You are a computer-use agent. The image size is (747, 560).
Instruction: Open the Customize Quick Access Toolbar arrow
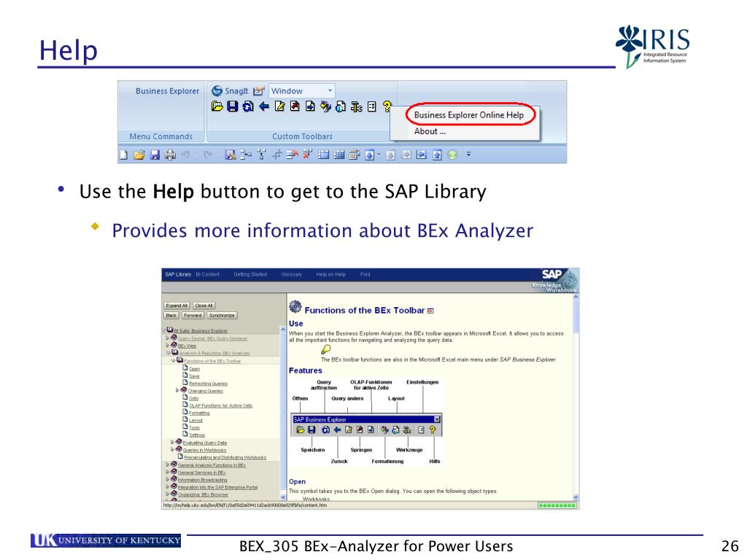click(x=468, y=155)
